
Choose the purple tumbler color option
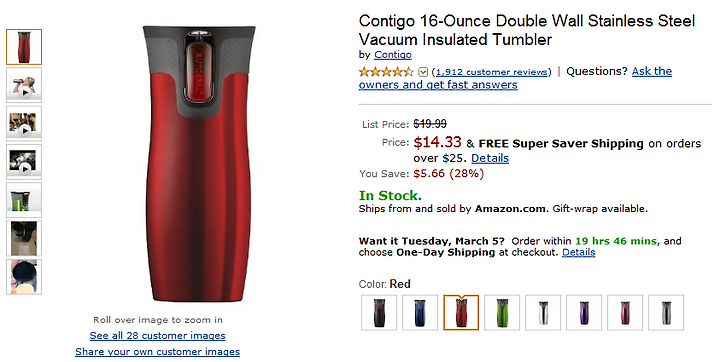point(584,312)
